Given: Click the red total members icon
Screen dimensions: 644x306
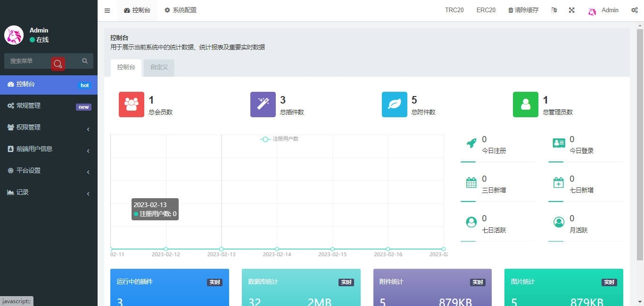Looking at the screenshot, I should point(132,105).
